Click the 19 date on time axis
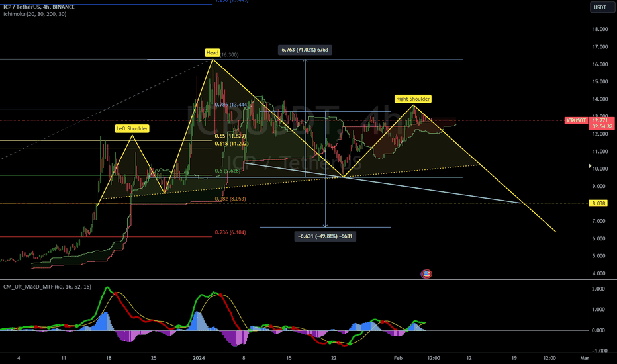 click(x=514, y=358)
